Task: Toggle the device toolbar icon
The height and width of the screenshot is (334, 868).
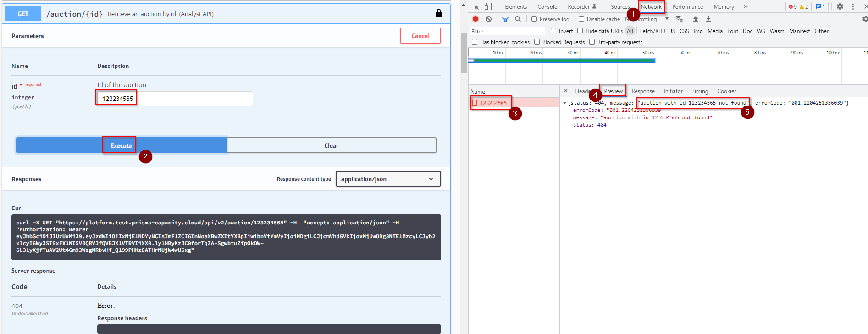Action: pyautogui.click(x=488, y=6)
